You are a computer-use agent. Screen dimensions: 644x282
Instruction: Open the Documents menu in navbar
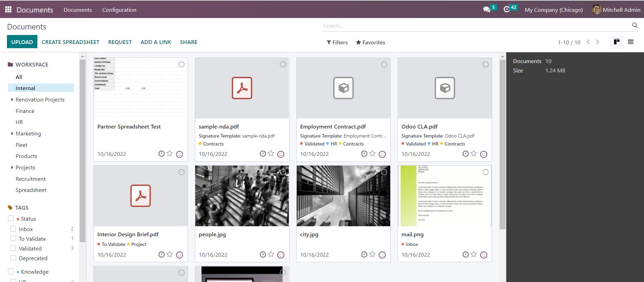click(78, 10)
